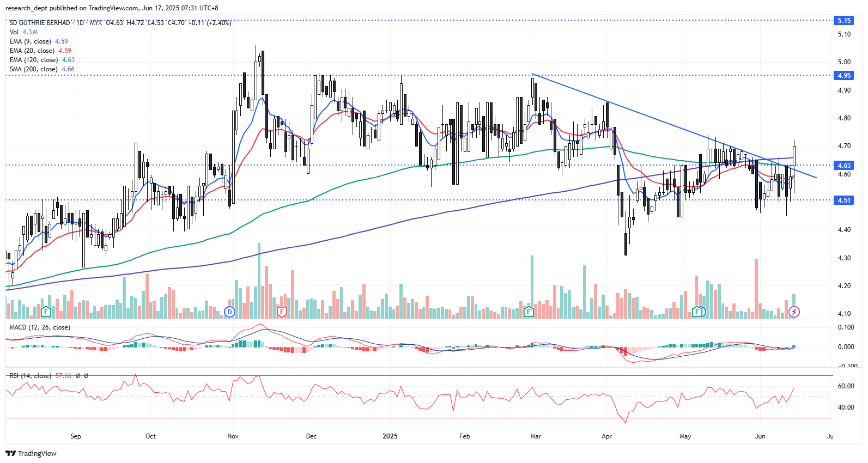
Task: Click the 60.00 RSI axis label
Action: (x=846, y=386)
